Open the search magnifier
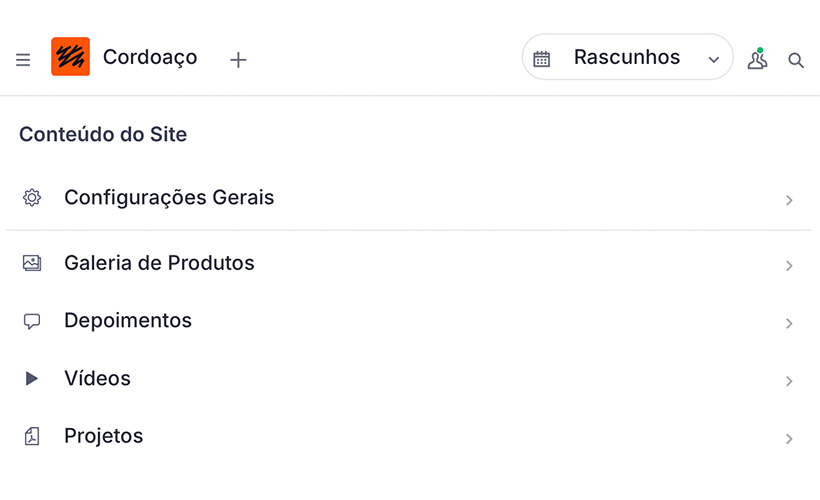The width and height of the screenshot is (820, 500). 796,60
